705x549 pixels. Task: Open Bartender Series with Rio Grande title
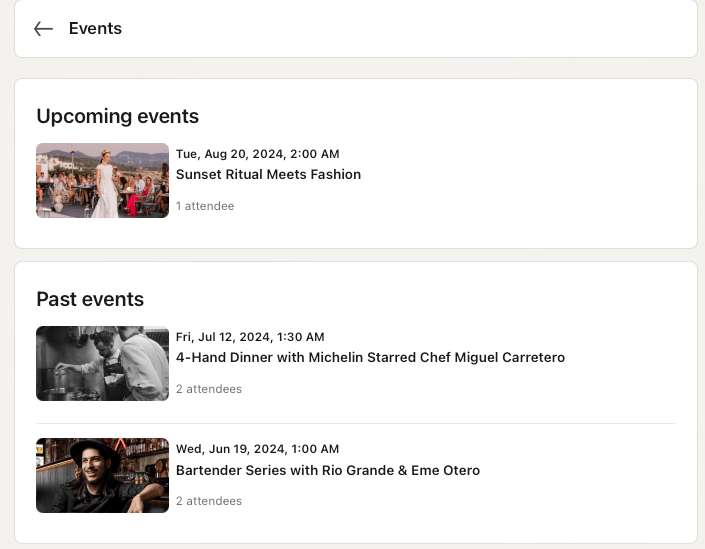pyautogui.click(x=328, y=470)
